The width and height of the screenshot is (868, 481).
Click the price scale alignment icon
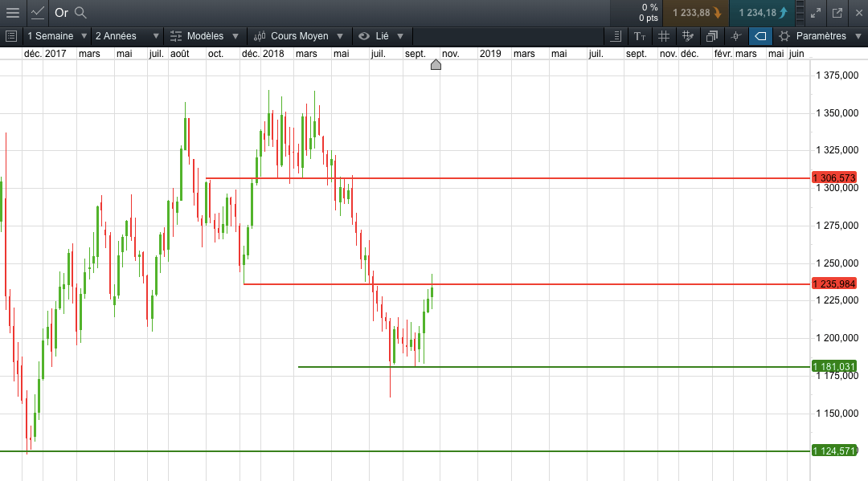click(616, 36)
